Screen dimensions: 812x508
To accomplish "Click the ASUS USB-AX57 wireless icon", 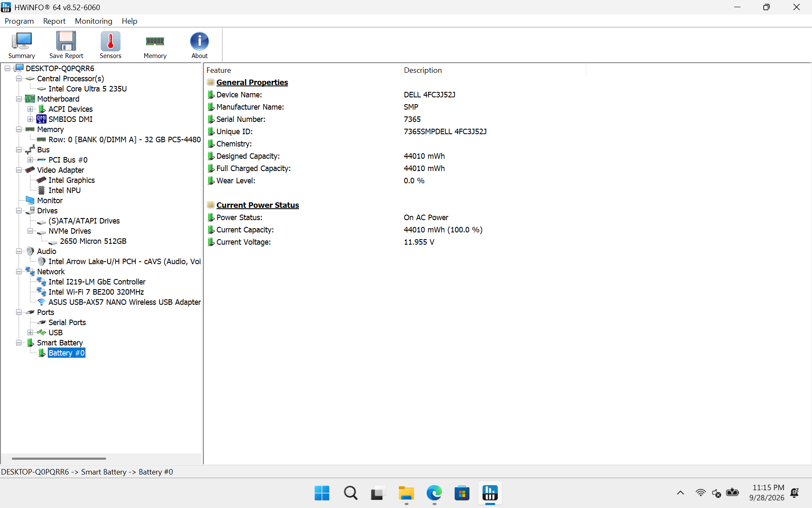I will pos(41,302).
